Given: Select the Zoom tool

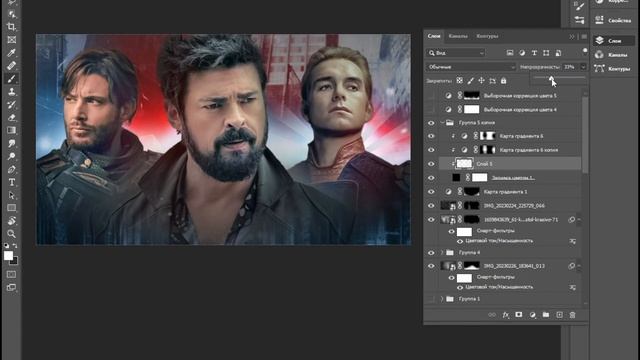Looking at the screenshot, I should 11,234.
